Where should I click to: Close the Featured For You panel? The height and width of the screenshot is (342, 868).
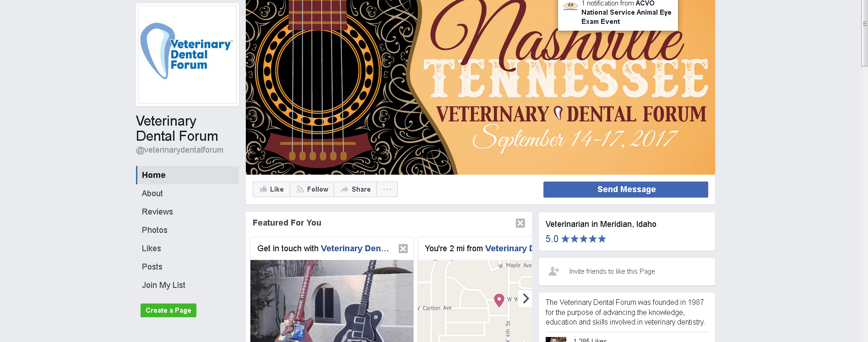(x=521, y=223)
